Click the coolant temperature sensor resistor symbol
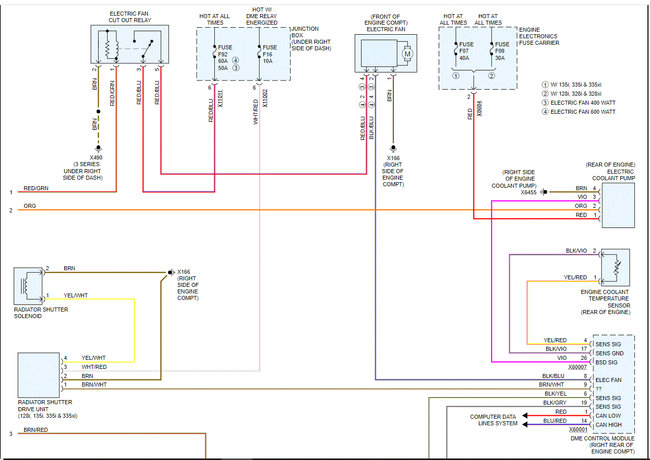Viewport: 650px width, 460px height. click(617, 266)
